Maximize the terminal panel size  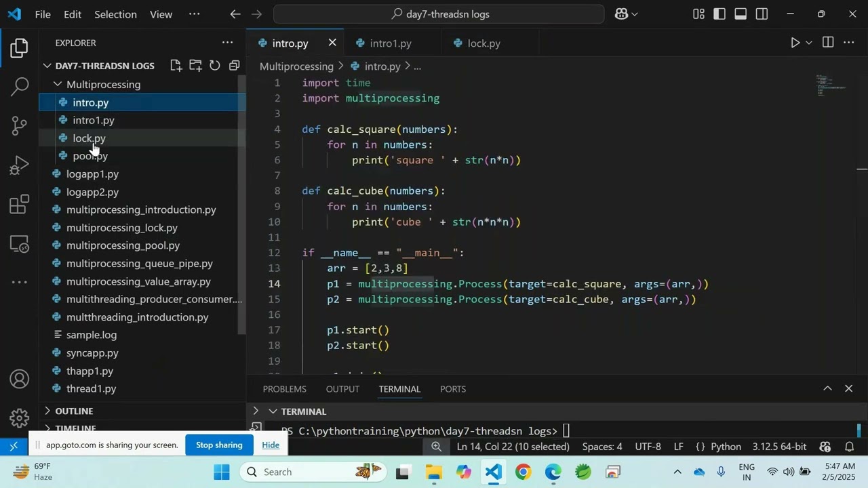point(827,388)
